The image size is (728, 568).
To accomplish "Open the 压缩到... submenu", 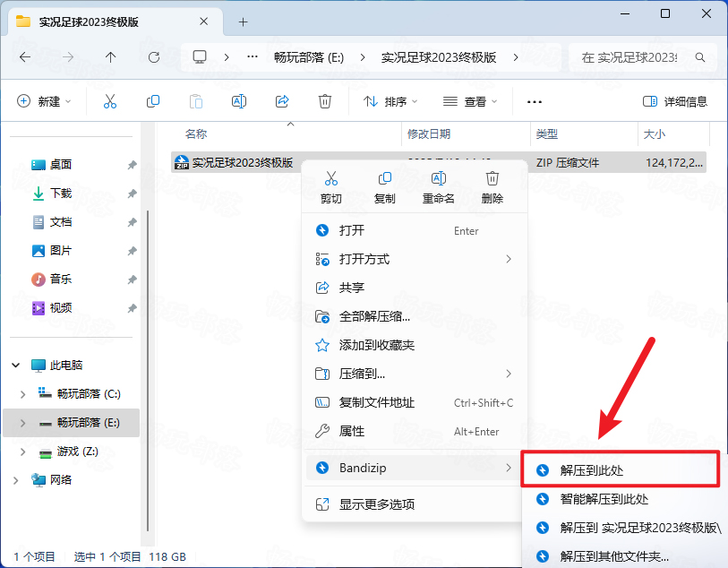I will pyautogui.click(x=415, y=374).
